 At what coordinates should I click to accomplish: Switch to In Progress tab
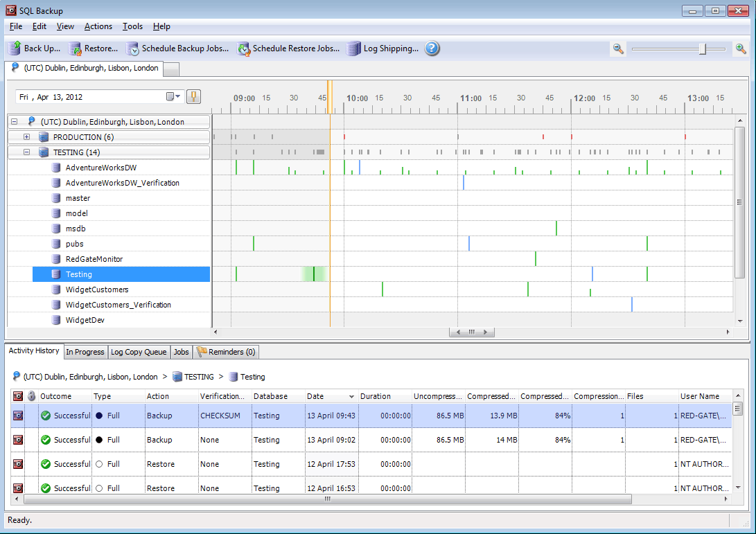pyautogui.click(x=85, y=352)
